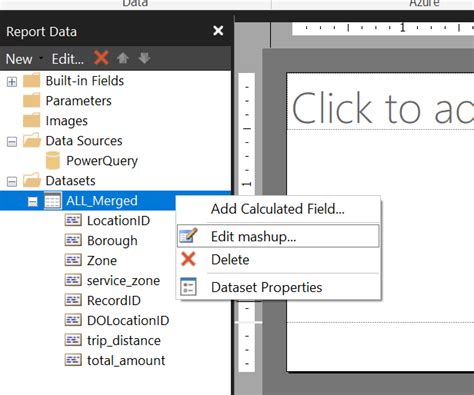This screenshot has height=395, width=474.
Task: Click the service_zone field icon
Action: pyautogui.click(x=73, y=280)
